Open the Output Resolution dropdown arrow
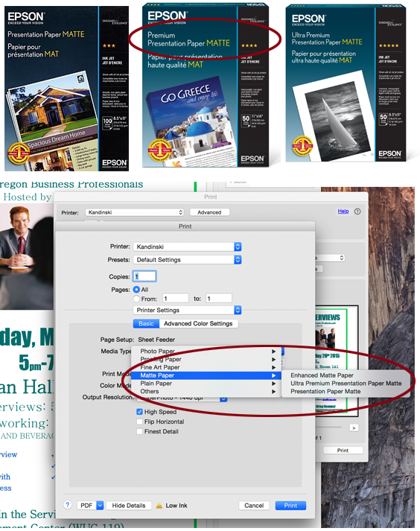Viewport: 420px width, 531px height. (223, 399)
